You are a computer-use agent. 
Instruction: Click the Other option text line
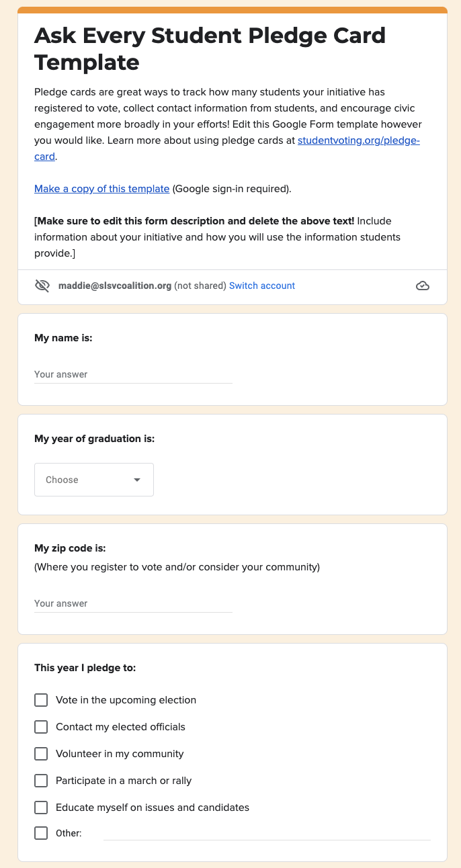[267, 833]
